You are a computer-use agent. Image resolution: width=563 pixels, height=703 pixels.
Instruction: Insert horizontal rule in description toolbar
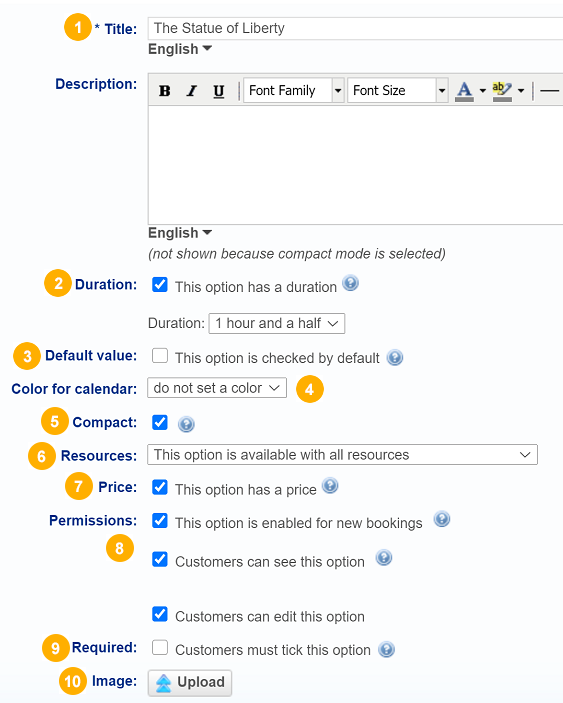549,91
